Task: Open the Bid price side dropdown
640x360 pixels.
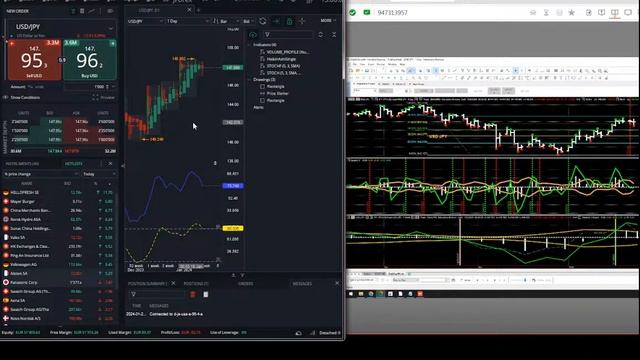Action: [x=248, y=21]
